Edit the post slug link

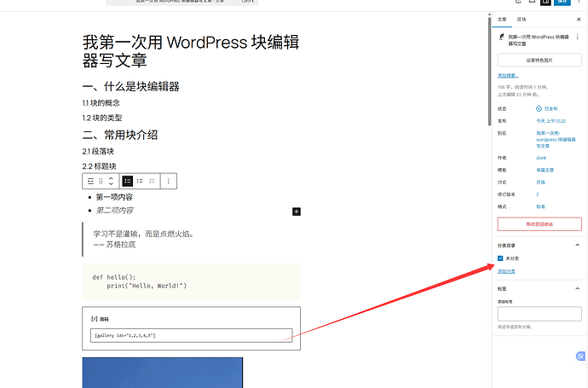556,139
